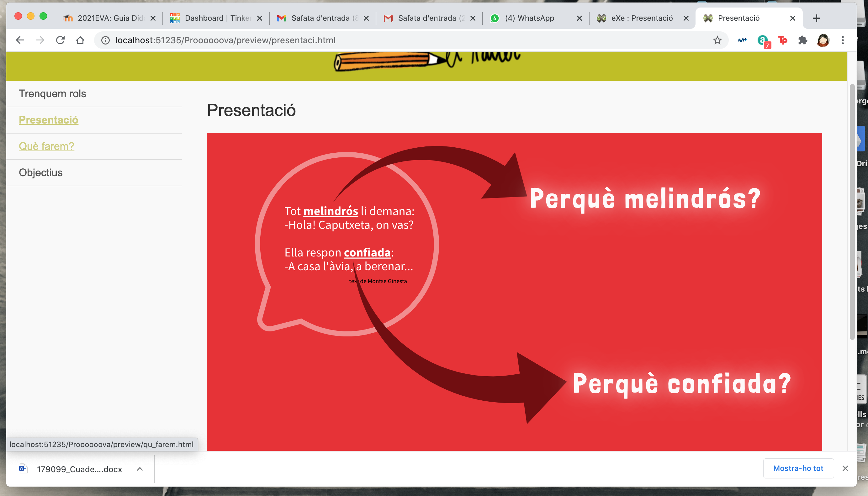Open a new tab with plus button
The image size is (868, 496).
pos(816,18)
